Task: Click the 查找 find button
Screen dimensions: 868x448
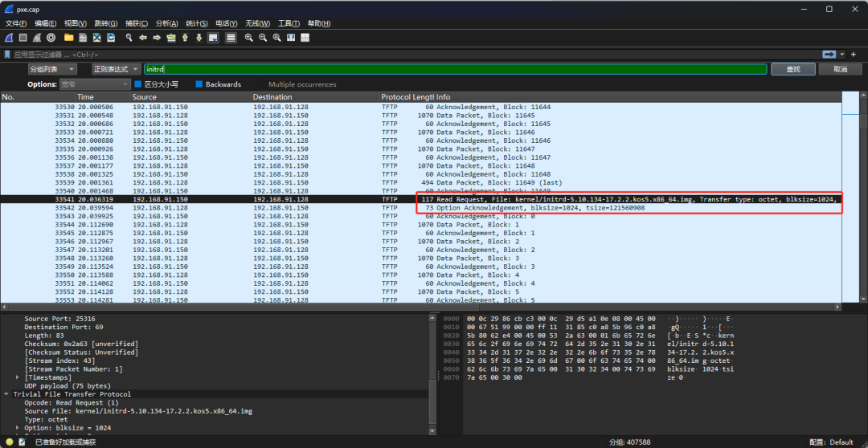Action: tap(792, 69)
